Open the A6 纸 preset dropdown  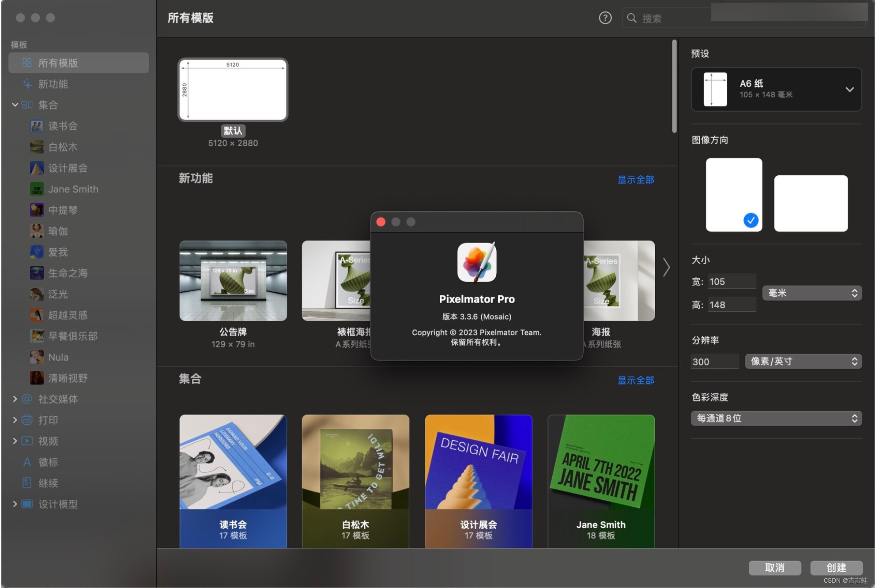[x=776, y=89]
